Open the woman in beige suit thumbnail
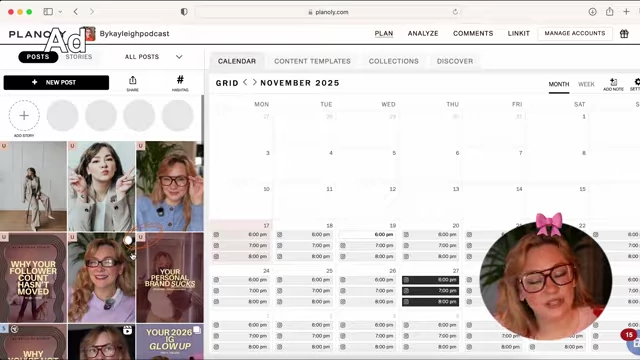 [x=33, y=186]
